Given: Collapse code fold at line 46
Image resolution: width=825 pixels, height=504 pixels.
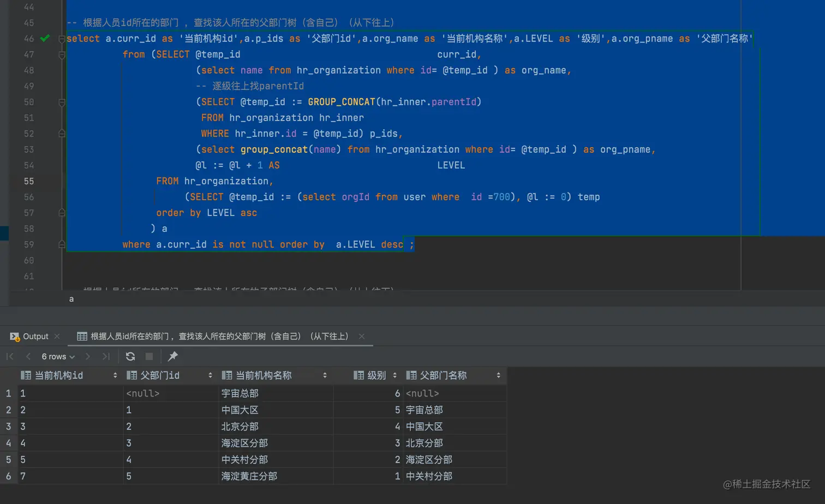Looking at the screenshot, I should (x=62, y=39).
